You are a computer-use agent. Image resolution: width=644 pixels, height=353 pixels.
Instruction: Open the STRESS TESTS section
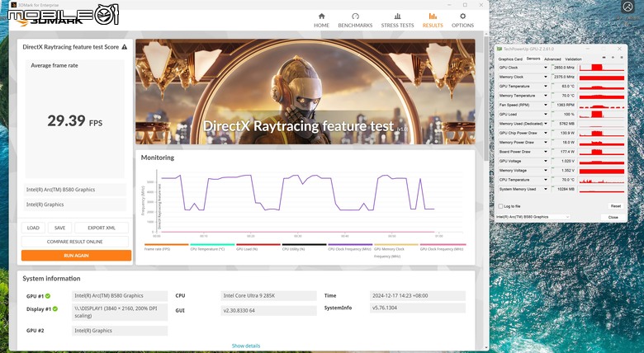point(397,20)
